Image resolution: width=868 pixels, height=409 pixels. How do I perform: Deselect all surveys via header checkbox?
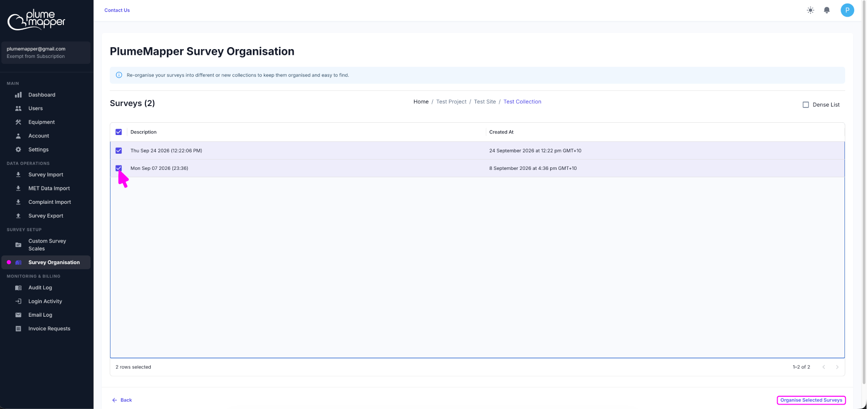click(x=119, y=132)
